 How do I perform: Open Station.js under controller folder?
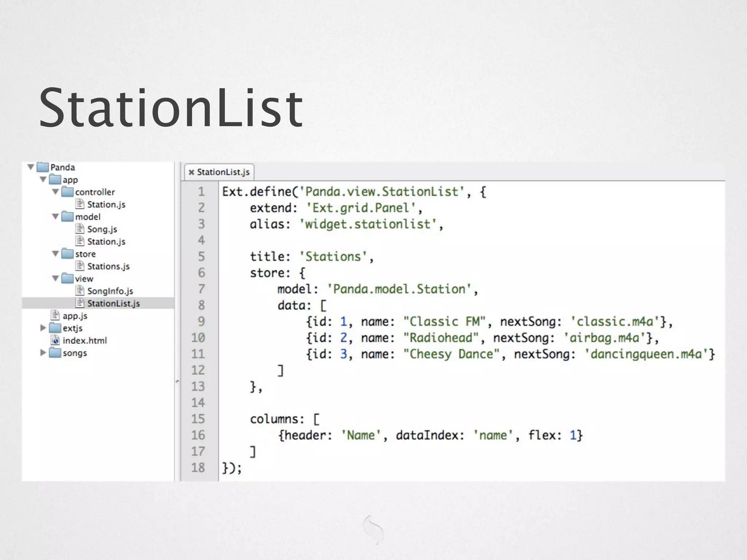click(106, 205)
